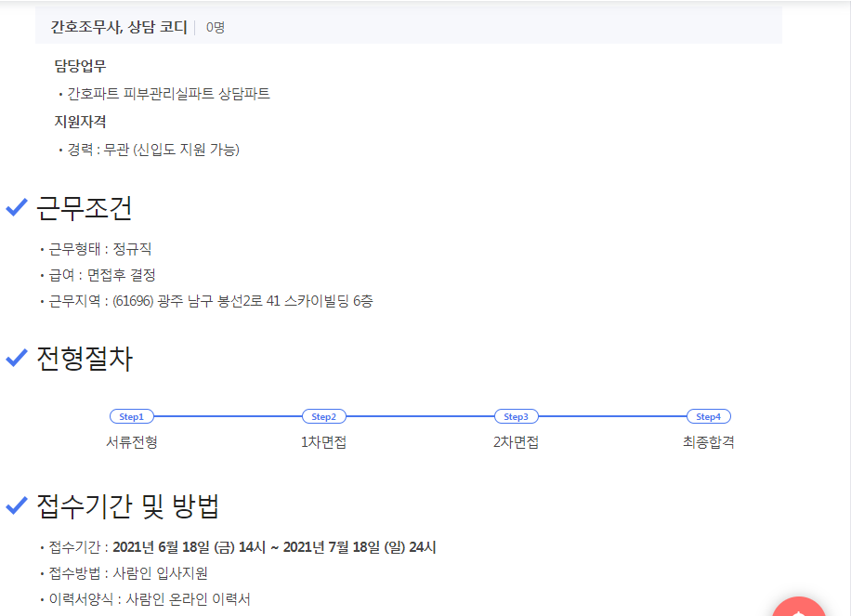The height and width of the screenshot is (616, 851).
Task: Click the 근무조건 section heading
Action: [x=85, y=208]
